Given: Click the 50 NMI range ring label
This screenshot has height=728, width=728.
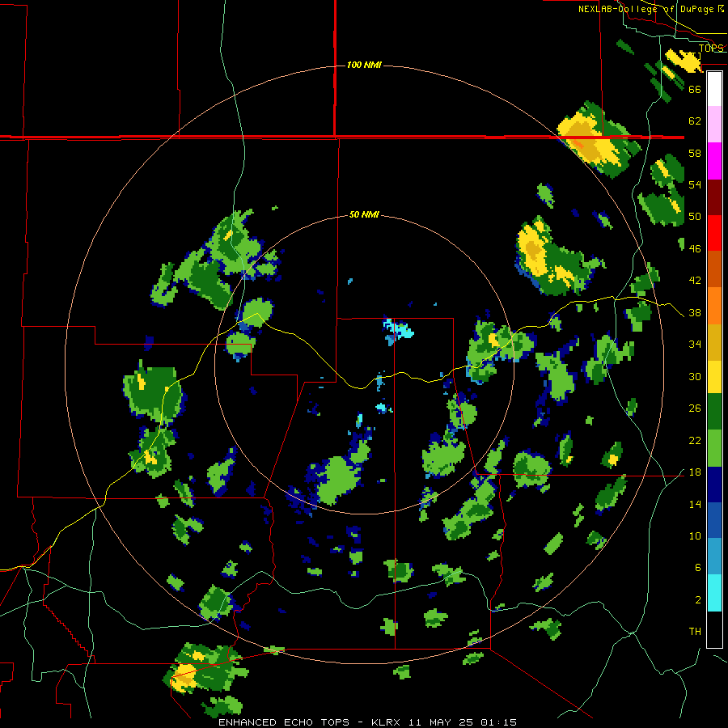Looking at the screenshot, I should (x=364, y=214).
